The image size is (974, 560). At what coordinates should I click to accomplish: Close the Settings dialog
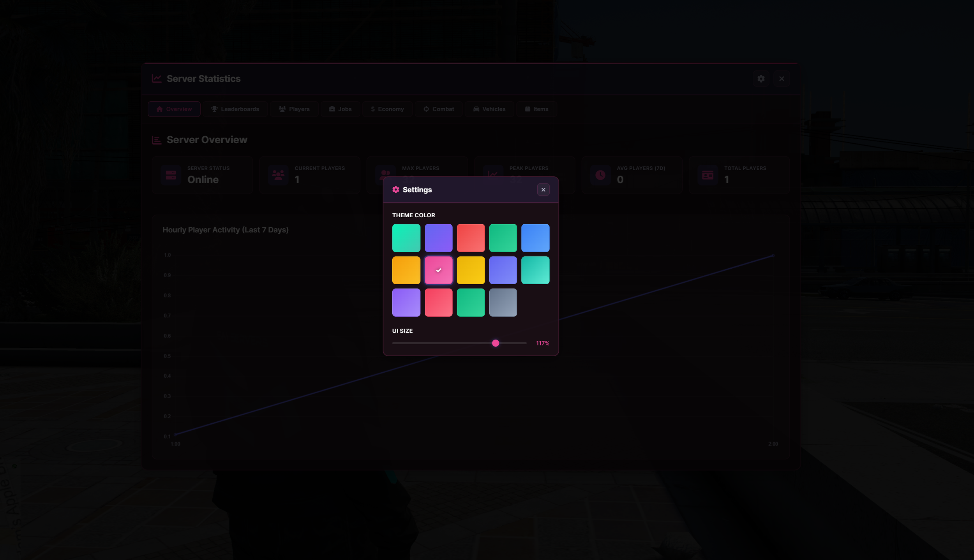(x=543, y=190)
